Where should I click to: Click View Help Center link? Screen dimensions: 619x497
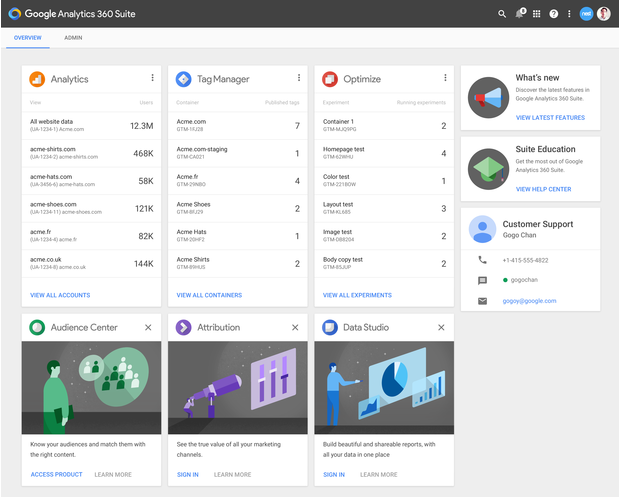click(x=544, y=189)
